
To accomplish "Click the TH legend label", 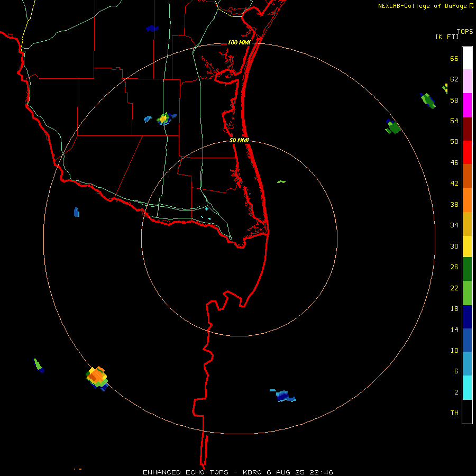I will pyautogui.click(x=454, y=413).
